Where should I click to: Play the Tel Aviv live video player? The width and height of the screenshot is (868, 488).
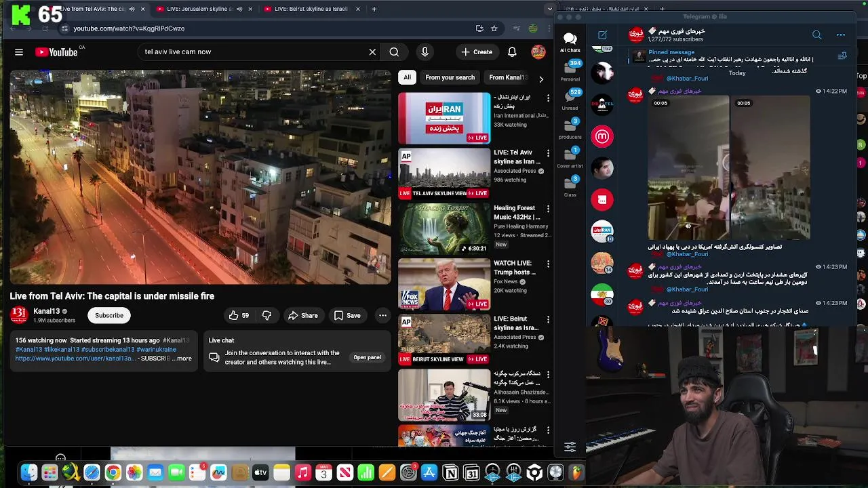[200, 176]
